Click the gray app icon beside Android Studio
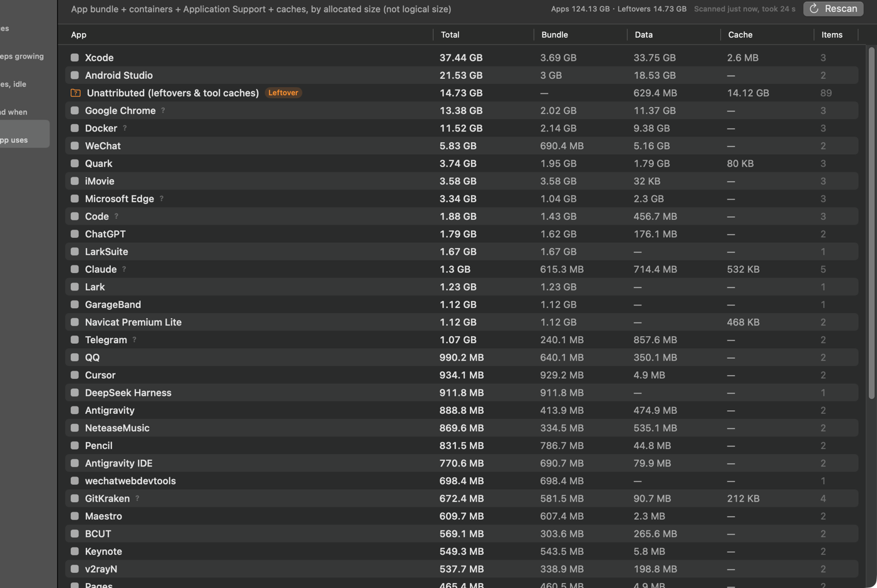877x588 pixels. pyautogui.click(x=75, y=75)
